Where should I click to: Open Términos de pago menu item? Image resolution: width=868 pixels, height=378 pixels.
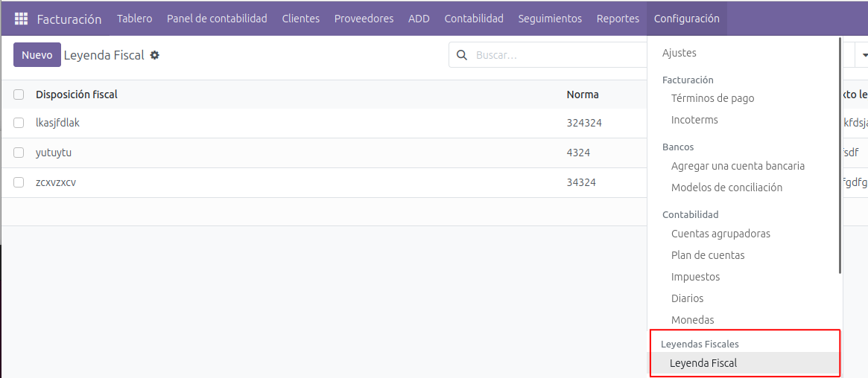click(x=712, y=98)
